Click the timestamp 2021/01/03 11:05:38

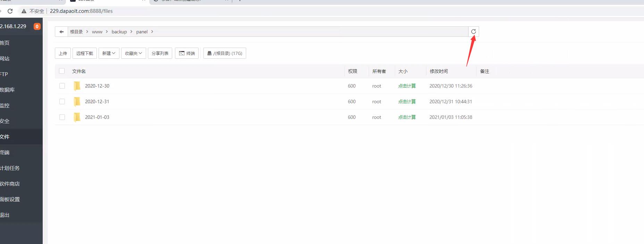click(x=451, y=117)
